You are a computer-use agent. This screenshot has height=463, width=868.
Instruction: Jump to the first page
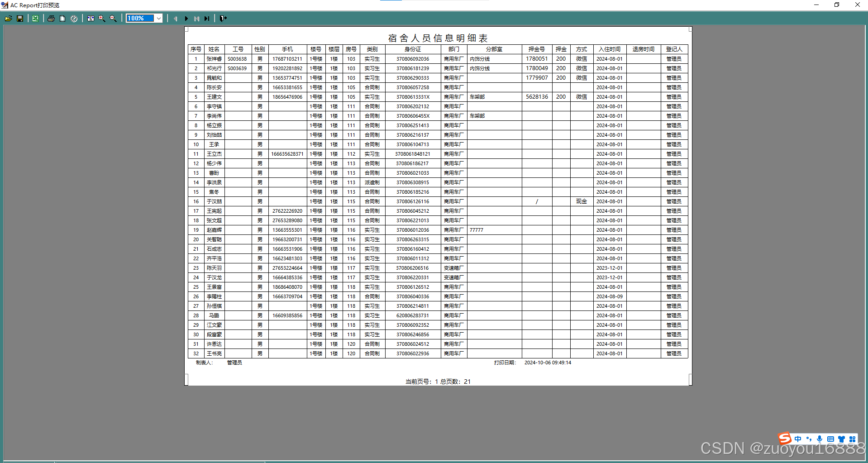point(196,19)
